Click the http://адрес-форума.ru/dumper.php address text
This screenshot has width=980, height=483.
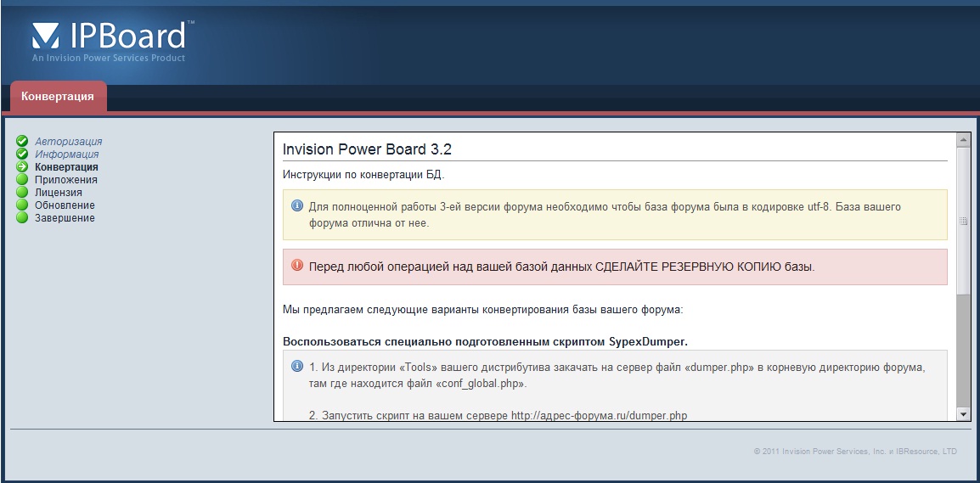click(x=599, y=416)
